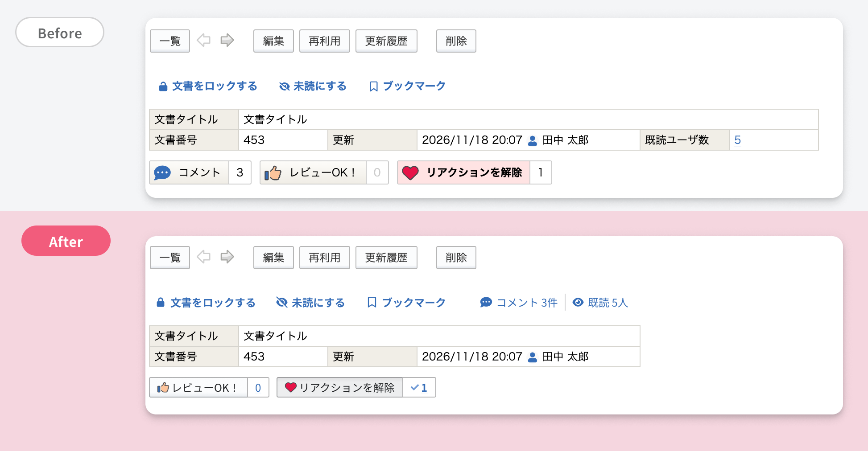Viewport: 868px width, 451px height.
Task: Click user icon beside 田中 太郎 in Before panel
Action: (x=533, y=140)
